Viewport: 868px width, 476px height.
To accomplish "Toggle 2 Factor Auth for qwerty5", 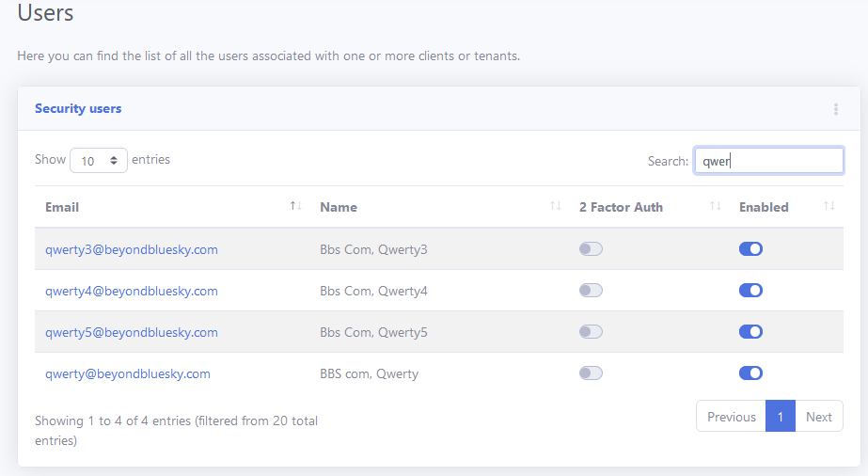I will pyautogui.click(x=591, y=332).
